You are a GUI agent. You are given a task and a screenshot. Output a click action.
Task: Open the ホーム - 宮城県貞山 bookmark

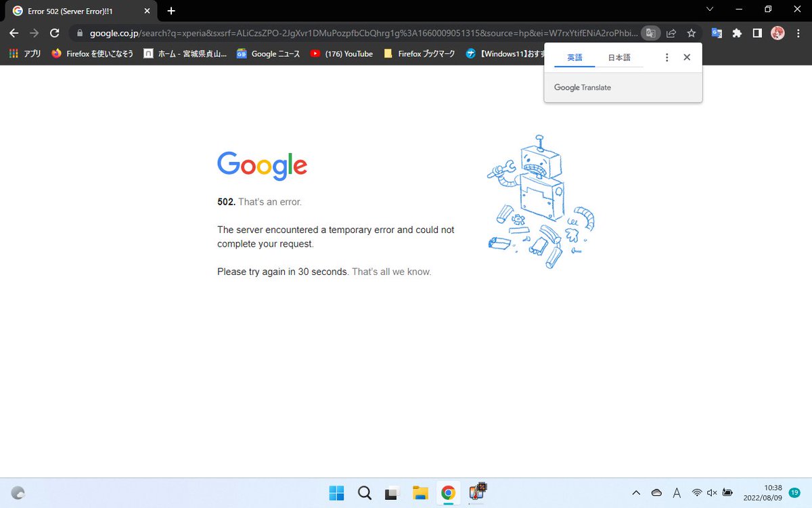(x=185, y=54)
